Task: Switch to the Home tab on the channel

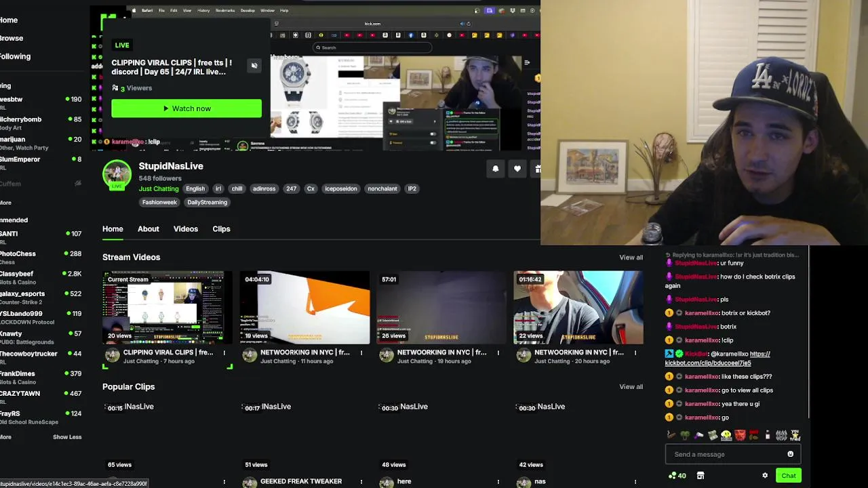Action: pyautogui.click(x=113, y=229)
